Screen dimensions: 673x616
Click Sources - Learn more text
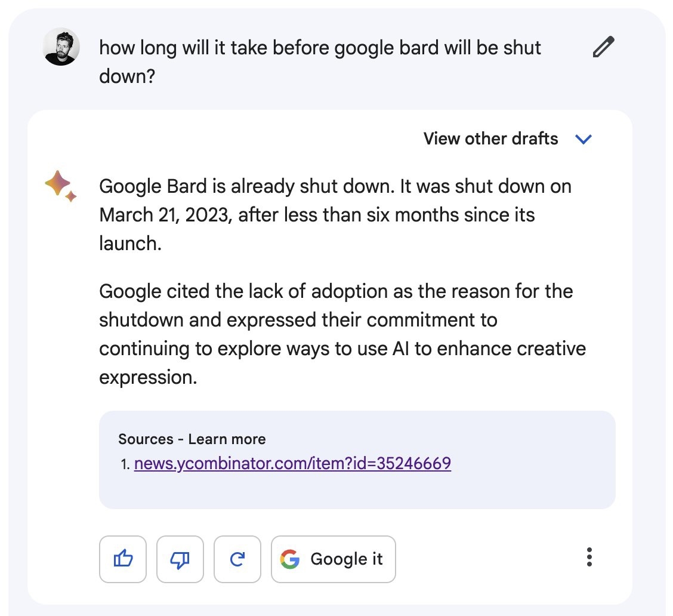point(192,439)
